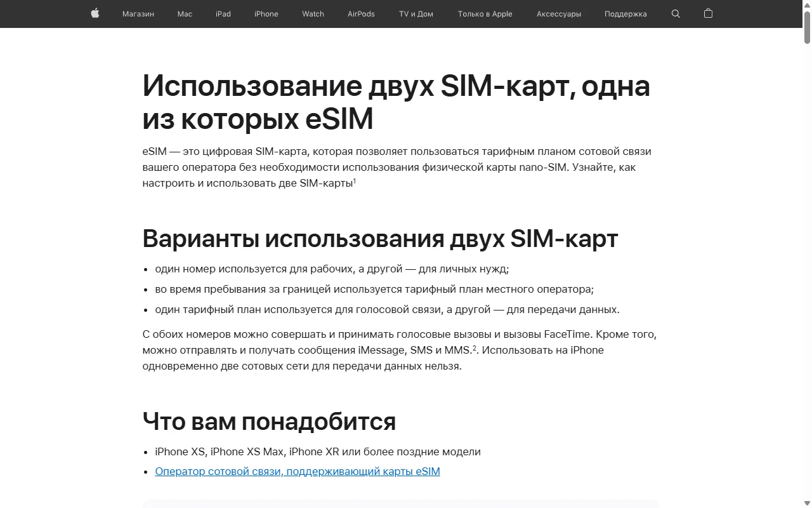Image resolution: width=812 pixels, height=508 pixels.
Task: Click the Apple logo icon
Action: [95, 13]
